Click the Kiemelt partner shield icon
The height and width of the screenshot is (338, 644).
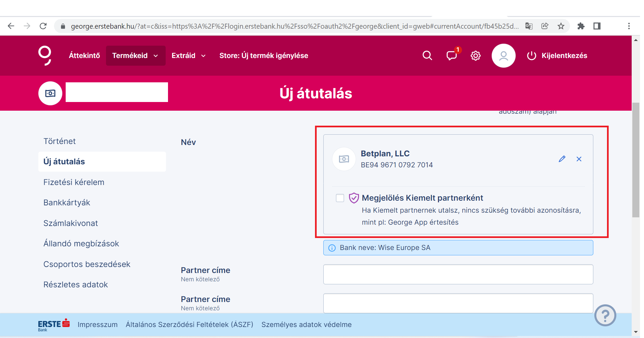354,198
